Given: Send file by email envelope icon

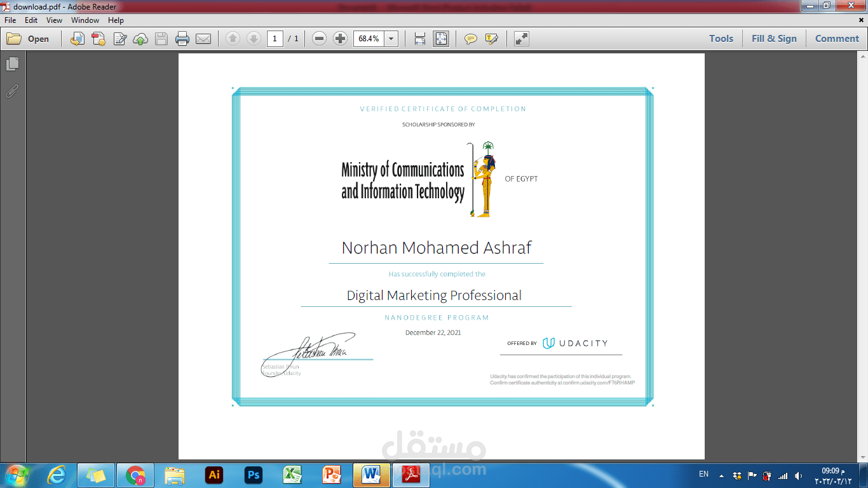Looking at the screenshot, I should point(203,39).
